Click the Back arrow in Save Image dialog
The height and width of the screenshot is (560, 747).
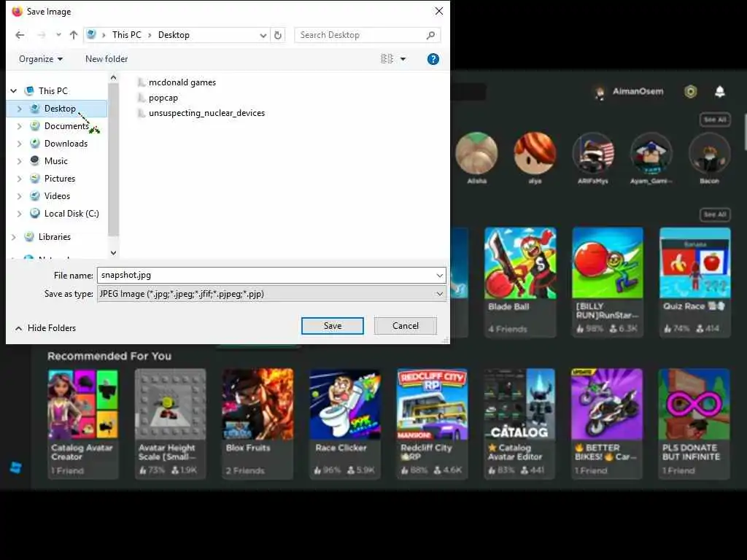20,35
